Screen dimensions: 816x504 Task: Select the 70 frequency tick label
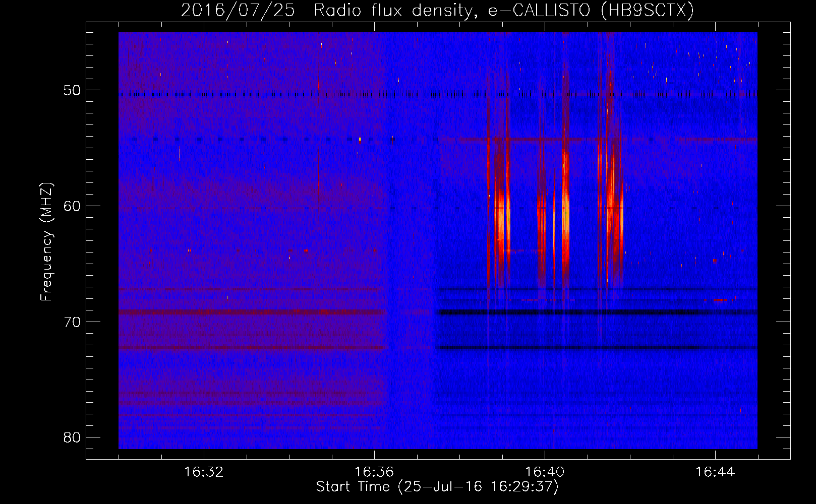coord(72,322)
